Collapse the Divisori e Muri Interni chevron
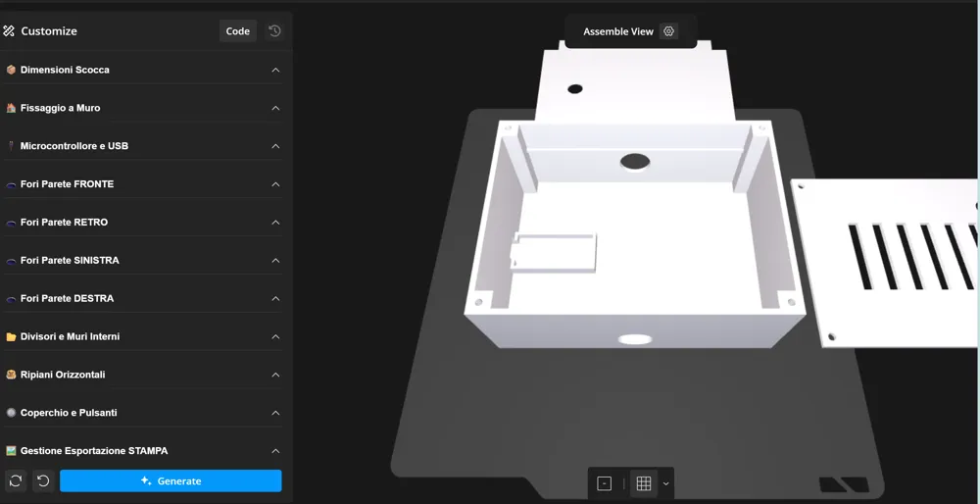 pos(275,337)
